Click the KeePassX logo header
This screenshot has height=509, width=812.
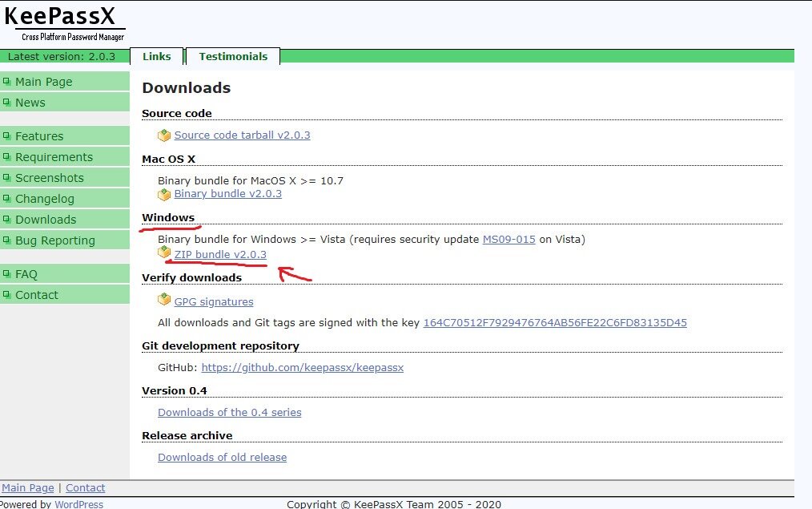pos(65,22)
